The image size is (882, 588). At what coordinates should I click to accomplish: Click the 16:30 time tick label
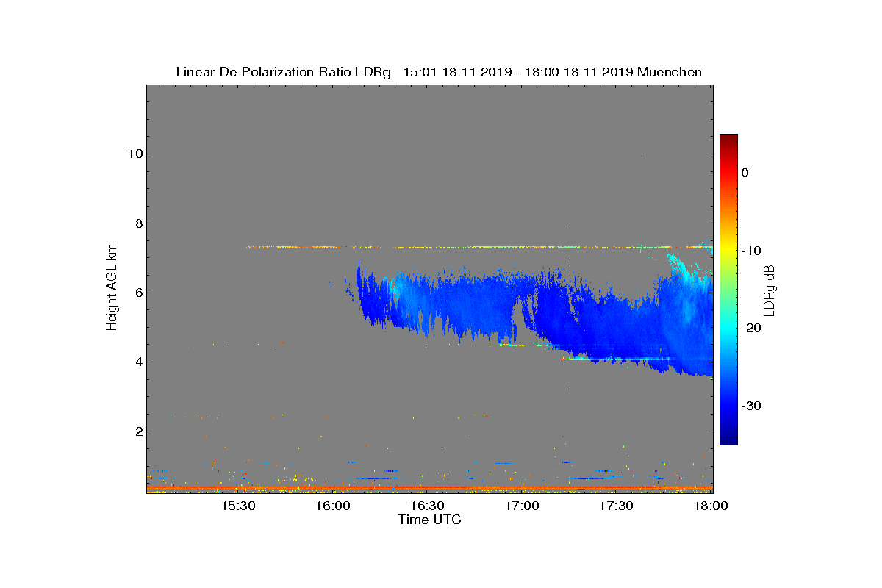click(427, 506)
